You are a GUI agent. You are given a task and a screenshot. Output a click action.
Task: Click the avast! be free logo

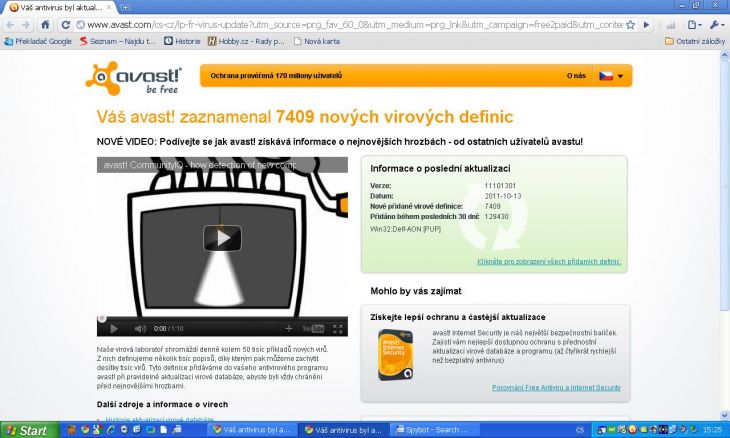click(x=134, y=78)
